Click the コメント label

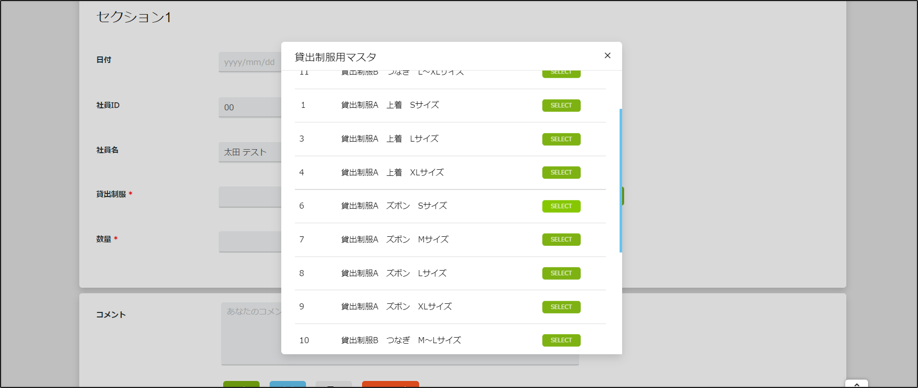(x=111, y=315)
